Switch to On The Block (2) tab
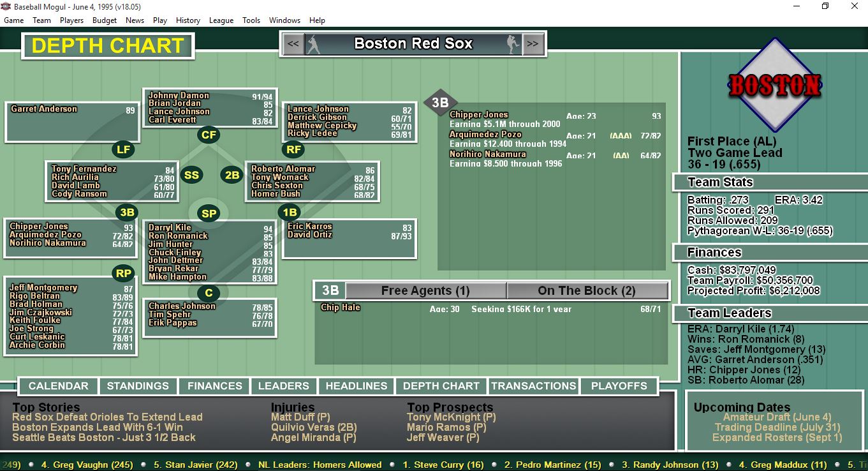The image size is (868, 471). [x=587, y=291]
